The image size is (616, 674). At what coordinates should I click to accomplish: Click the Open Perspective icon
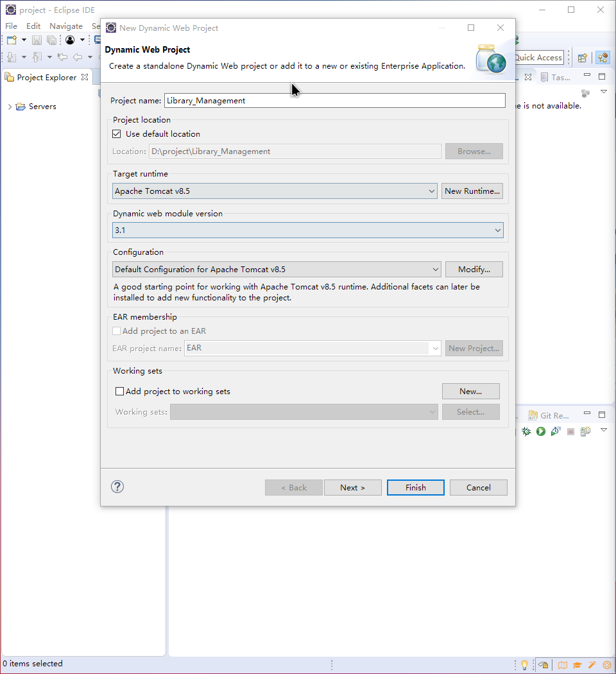click(x=583, y=58)
